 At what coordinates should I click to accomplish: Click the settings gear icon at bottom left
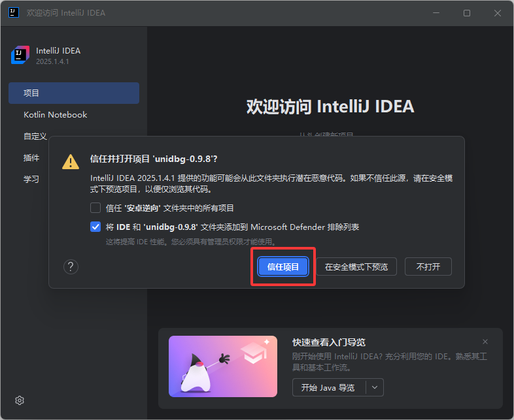tap(20, 400)
